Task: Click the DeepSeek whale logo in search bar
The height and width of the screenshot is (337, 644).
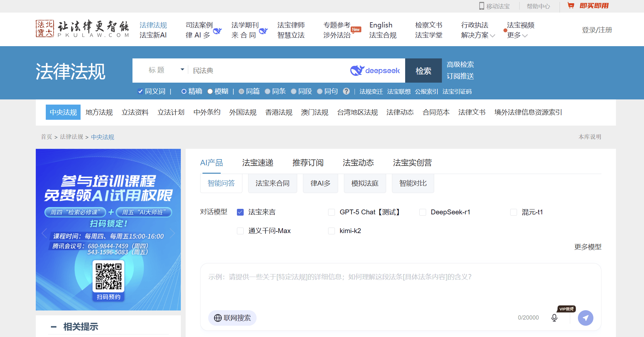Action: coord(357,70)
